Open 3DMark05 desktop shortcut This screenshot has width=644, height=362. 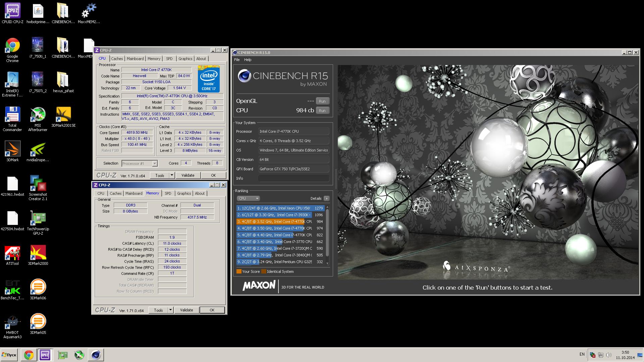click(38, 324)
